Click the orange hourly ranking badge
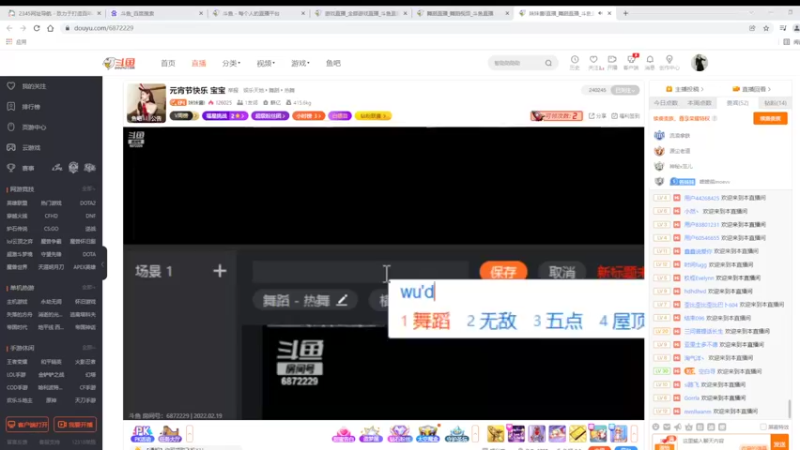800x450 pixels. [x=308, y=116]
